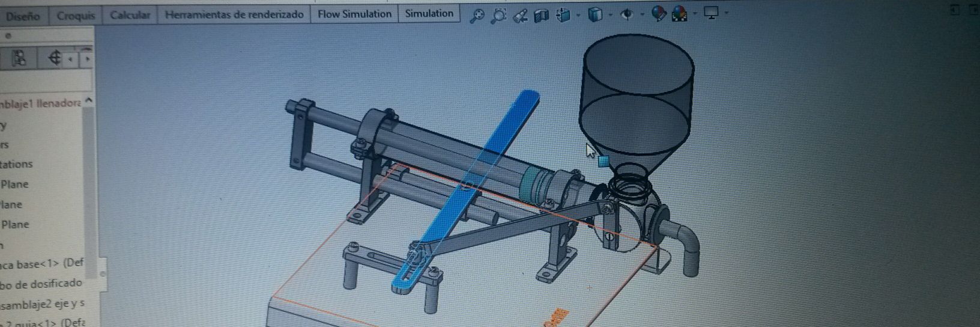The image size is (980, 327).
Task: Click the right arrow of manager tabs
Action: point(88,59)
